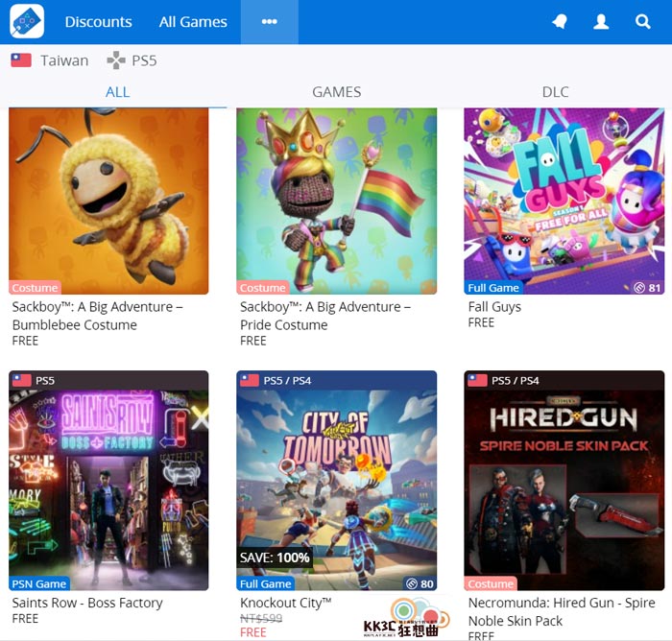Viewport: 672px width, 641px height.
Task: Click the PS Deals site logo
Action: (x=27, y=21)
